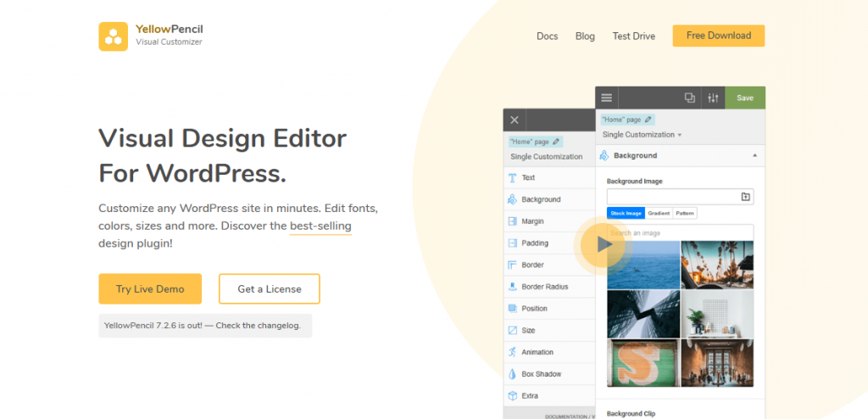Click the green Save button
868x419 pixels.
click(x=745, y=98)
